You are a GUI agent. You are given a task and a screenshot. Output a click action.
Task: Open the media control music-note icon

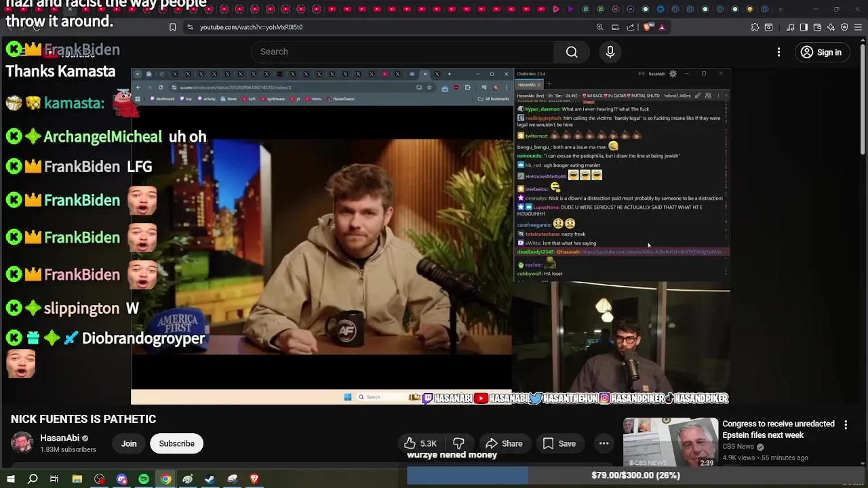[790, 27]
